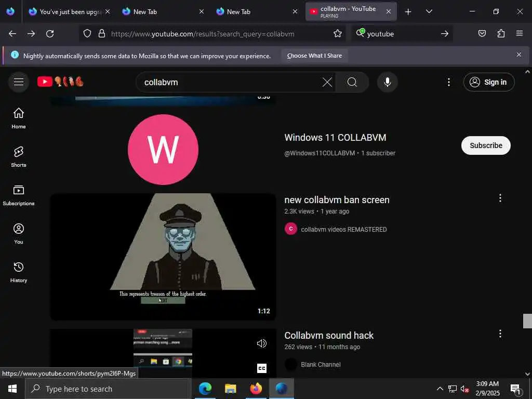This screenshot has width=532, height=399.
Task: Reload the current page
Action: click(x=50, y=34)
